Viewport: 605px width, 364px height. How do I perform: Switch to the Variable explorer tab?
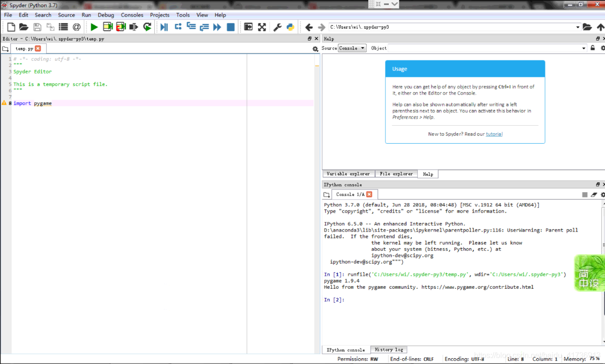tap(348, 174)
